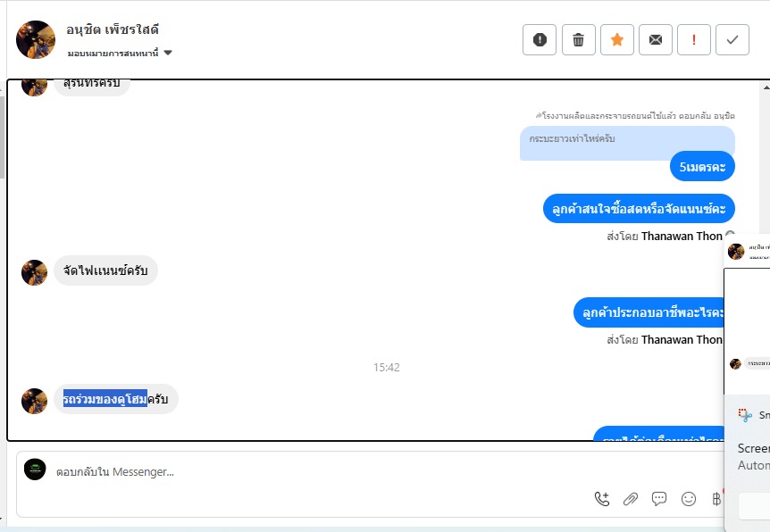Select the จัดไฟแนนซ์ครับ message bubble
The height and width of the screenshot is (532, 770).
(105, 270)
